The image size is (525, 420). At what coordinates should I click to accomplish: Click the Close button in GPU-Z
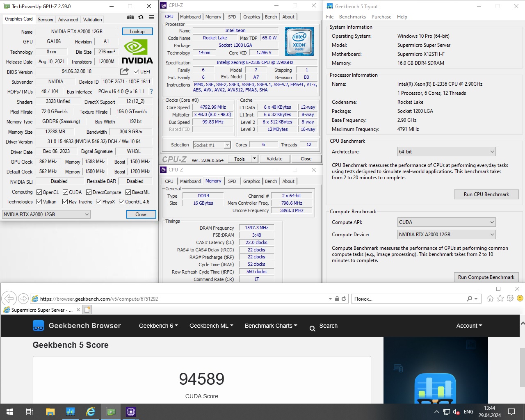click(x=141, y=214)
